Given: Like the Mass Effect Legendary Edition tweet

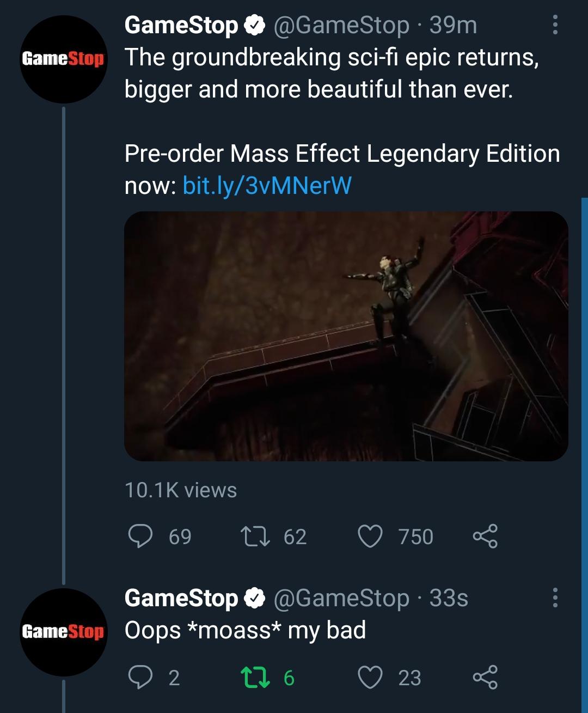Looking at the screenshot, I should pos(370,536).
